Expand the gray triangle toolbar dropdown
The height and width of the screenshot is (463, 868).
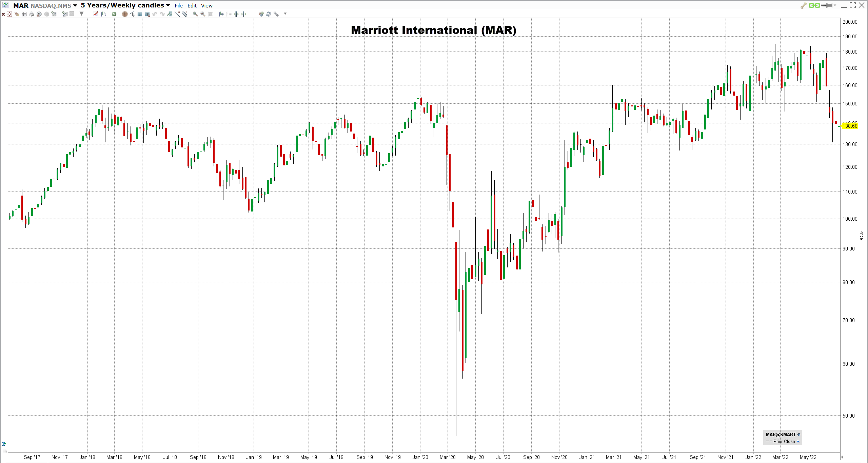81,14
